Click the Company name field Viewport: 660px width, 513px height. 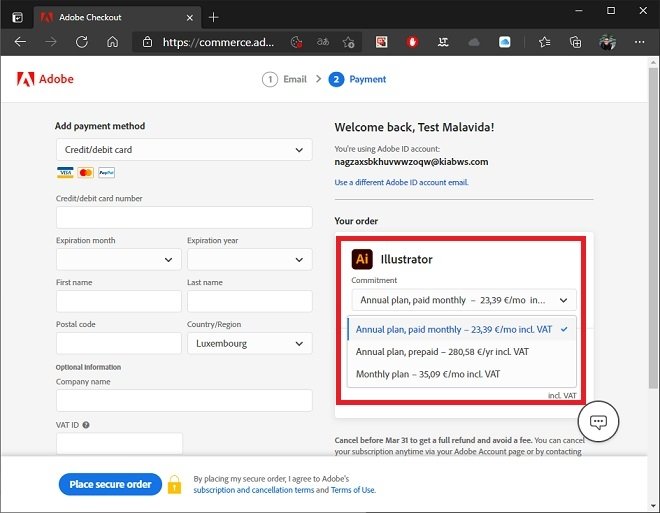click(184, 400)
